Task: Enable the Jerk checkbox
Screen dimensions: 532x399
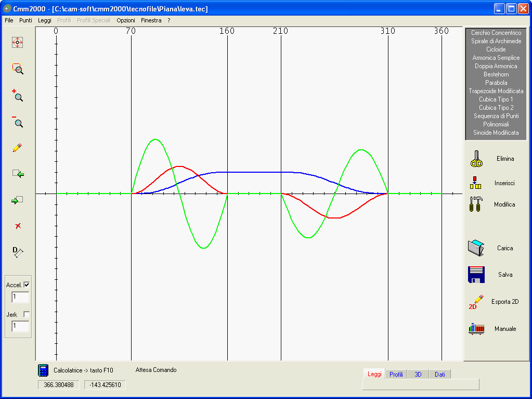Action: point(27,315)
